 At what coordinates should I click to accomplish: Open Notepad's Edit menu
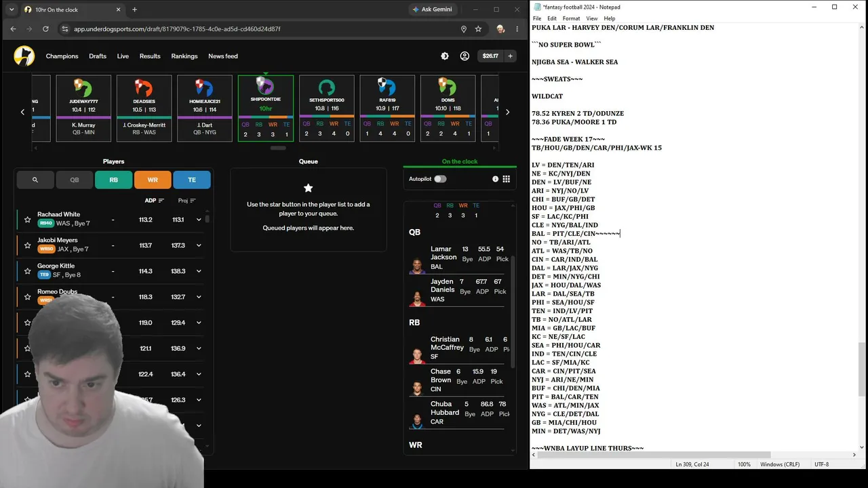click(552, 18)
